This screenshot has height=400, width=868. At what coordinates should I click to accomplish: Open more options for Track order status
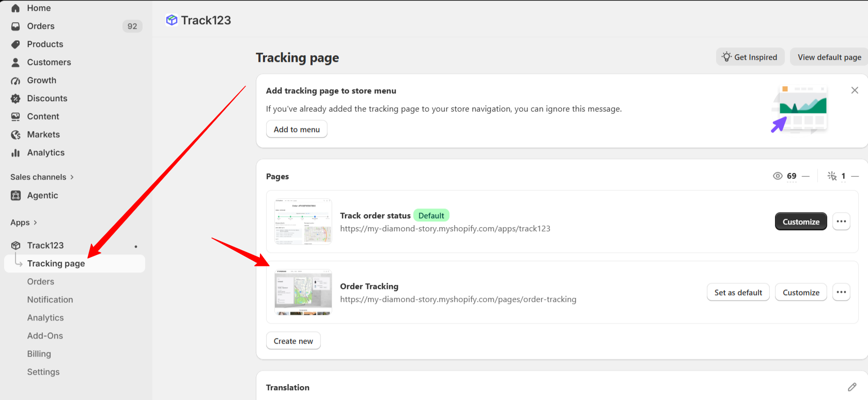[x=841, y=221]
